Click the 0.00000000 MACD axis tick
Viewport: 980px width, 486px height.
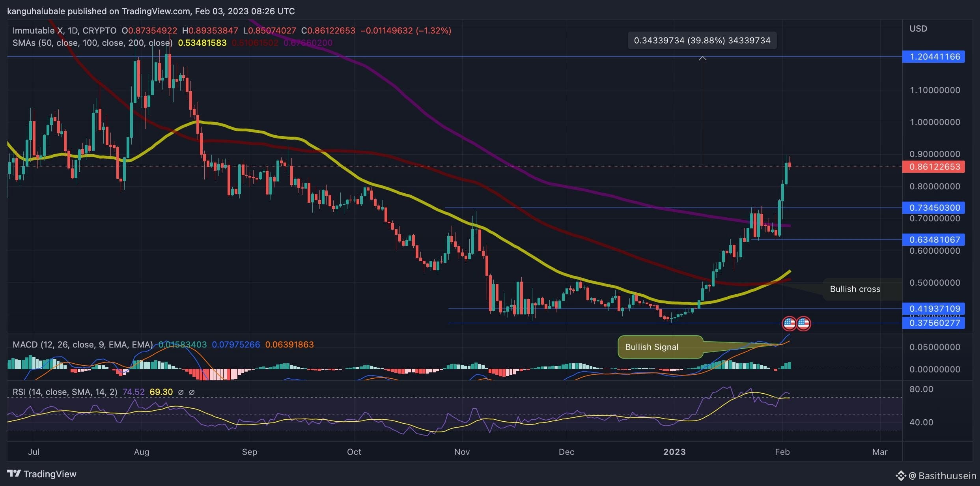click(935, 369)
